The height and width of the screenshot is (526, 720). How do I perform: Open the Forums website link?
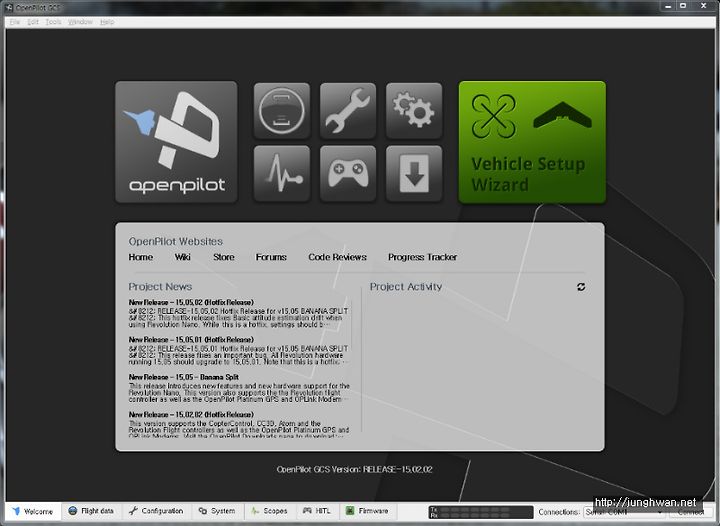click(x=271, y=257)
